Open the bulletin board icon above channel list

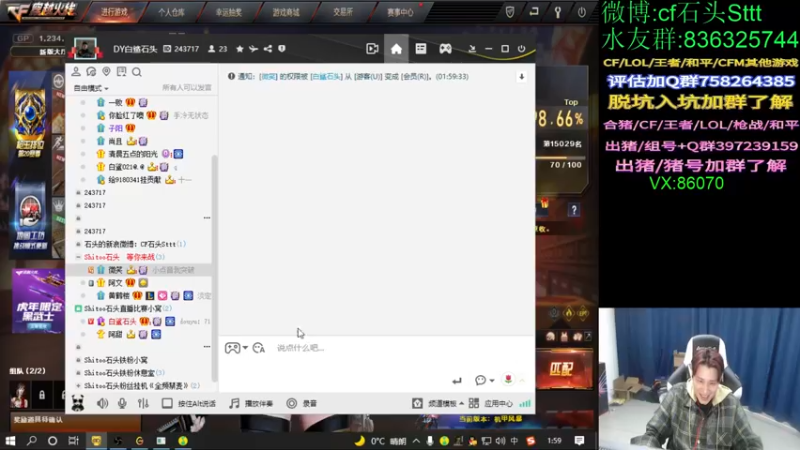[121, 71]
